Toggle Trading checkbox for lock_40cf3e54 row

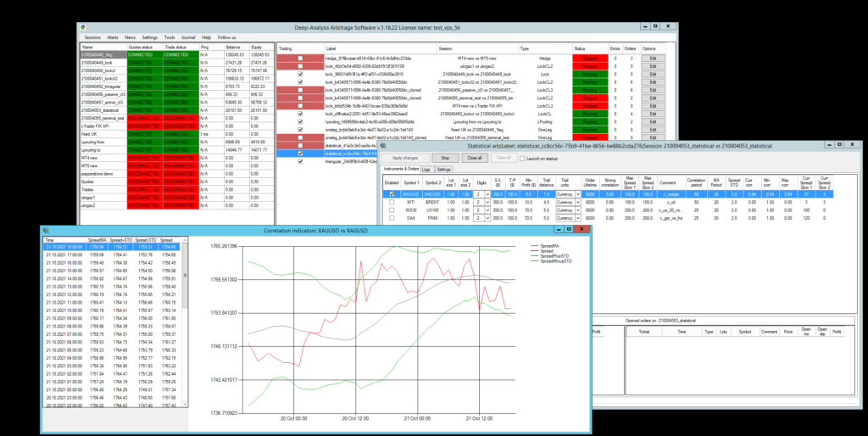tap(300, 66)
